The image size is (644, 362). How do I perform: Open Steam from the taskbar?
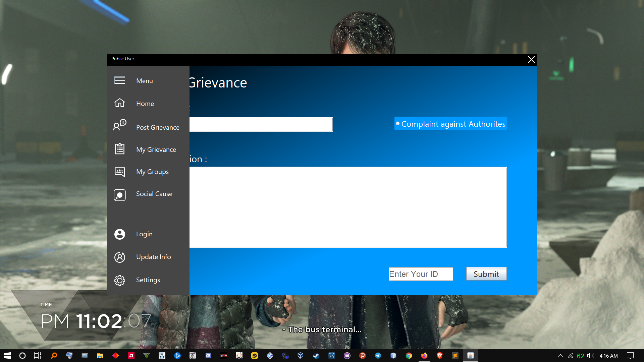(316, 356)
